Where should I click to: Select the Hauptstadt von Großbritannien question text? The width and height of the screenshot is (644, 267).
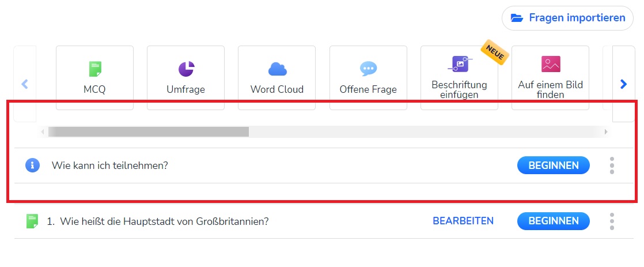pyautogui.click(x=165, y=221)
